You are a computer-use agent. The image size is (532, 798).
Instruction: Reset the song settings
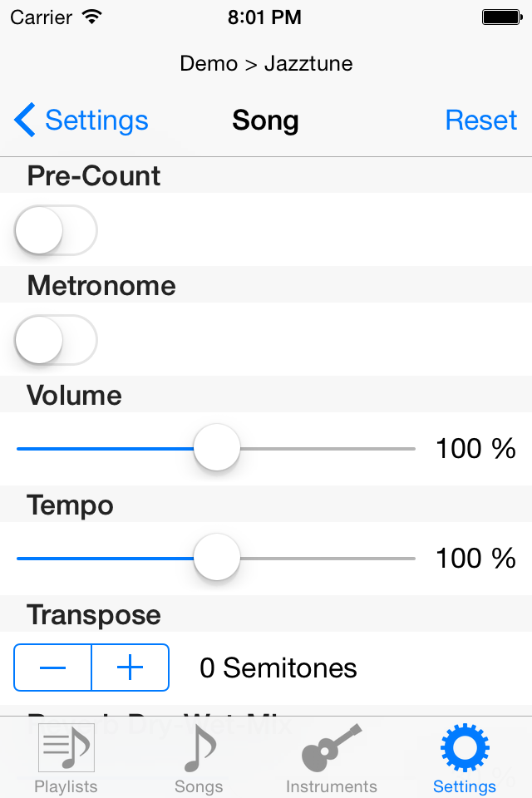click(x=481, y=120)
